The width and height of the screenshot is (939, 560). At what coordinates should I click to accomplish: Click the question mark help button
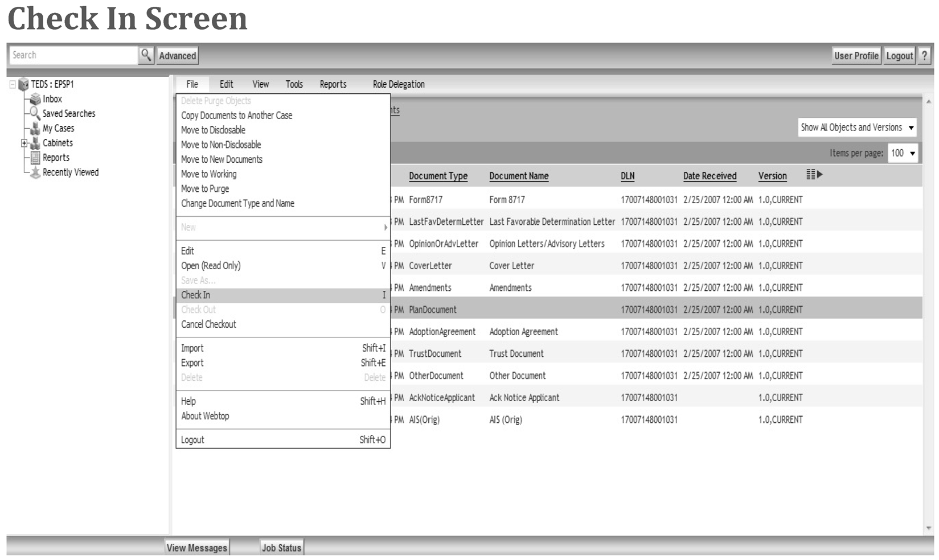tap(924, 56)
